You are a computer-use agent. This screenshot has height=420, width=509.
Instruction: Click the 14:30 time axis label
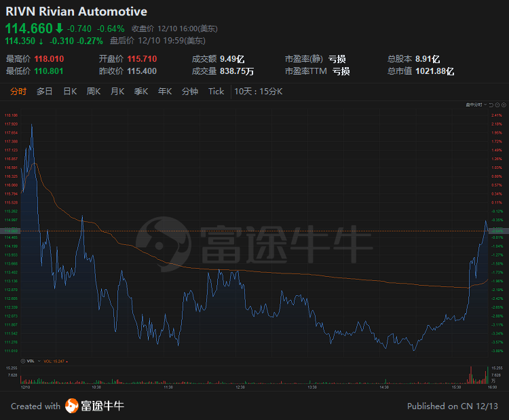point(384,387)
